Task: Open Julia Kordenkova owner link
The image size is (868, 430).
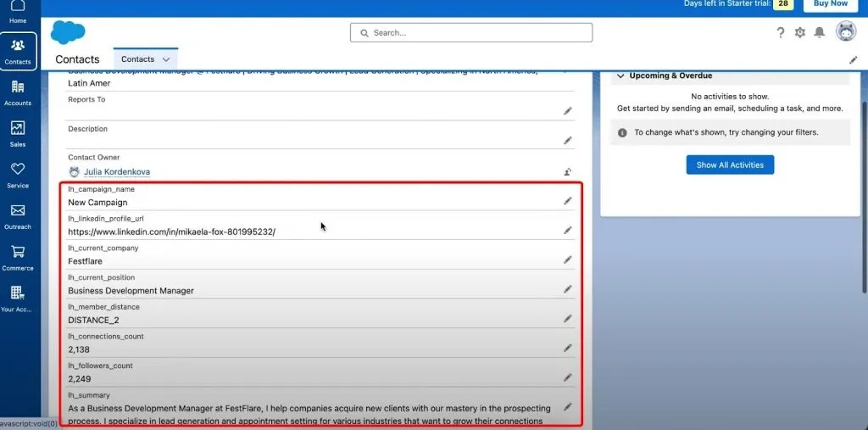Action: tap(117, 172)
